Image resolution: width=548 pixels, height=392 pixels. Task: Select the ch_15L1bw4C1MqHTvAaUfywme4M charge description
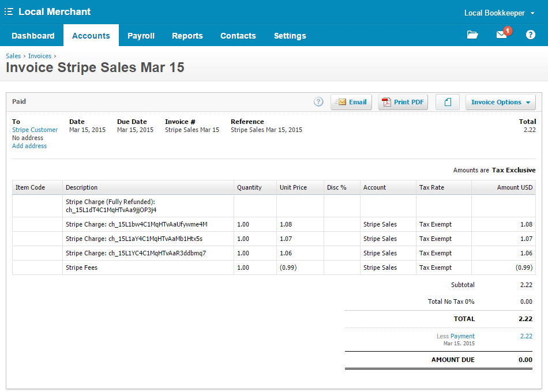(x=137, y=224)
